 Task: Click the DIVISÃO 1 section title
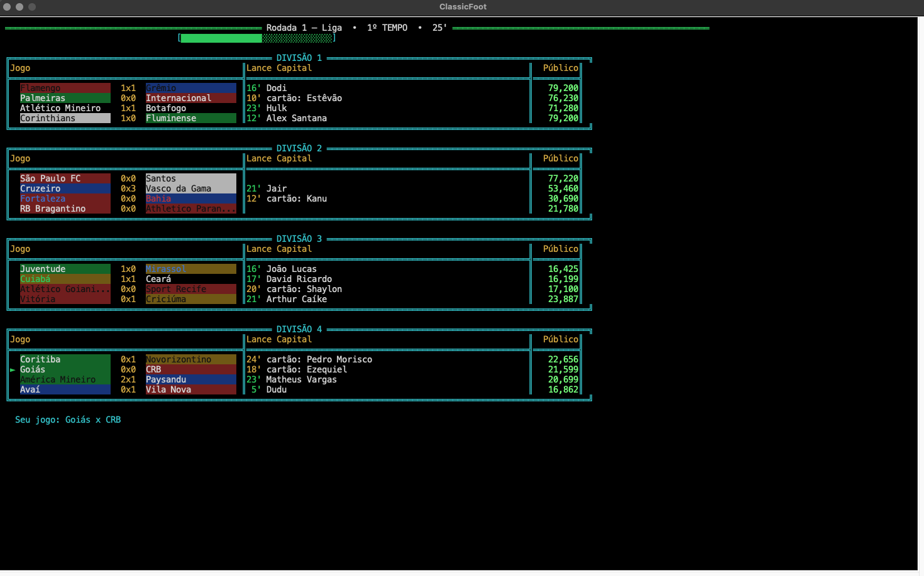click(299, 58)
